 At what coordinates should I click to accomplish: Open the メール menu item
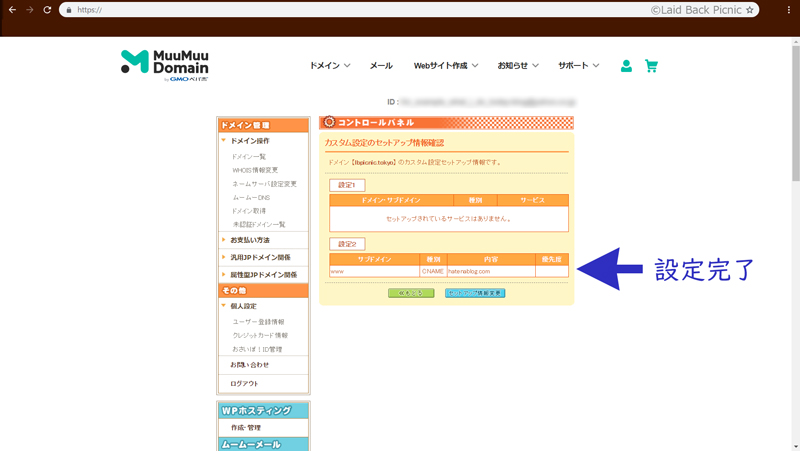tap(381, 65)
